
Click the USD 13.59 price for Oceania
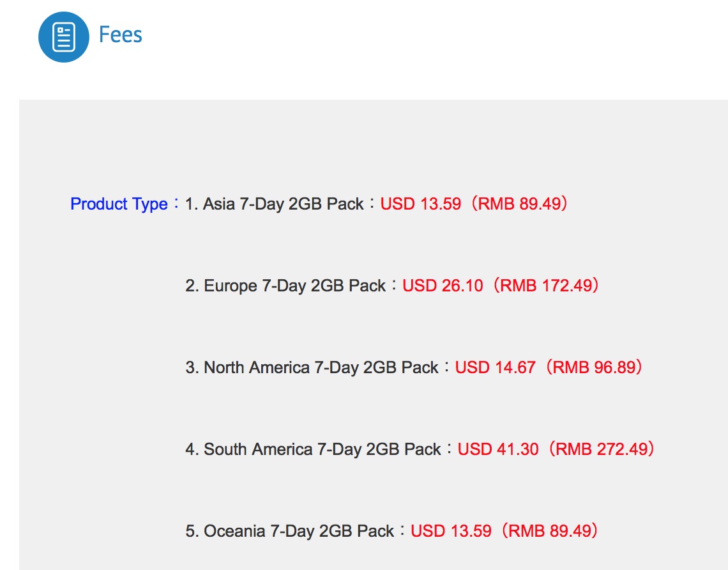pos(451,531)
